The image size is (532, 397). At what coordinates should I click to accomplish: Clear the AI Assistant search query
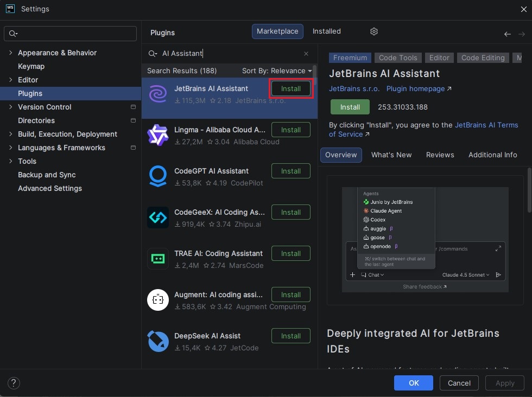coord(306,54)
